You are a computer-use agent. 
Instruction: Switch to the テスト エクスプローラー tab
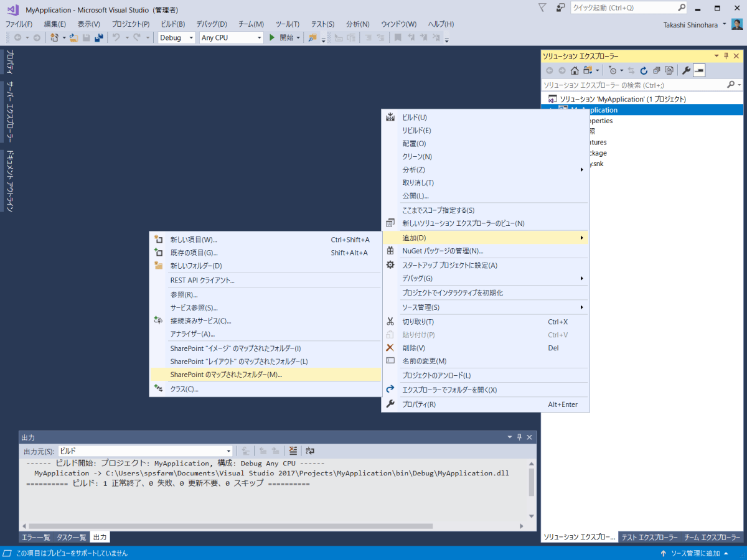point(649,537)
